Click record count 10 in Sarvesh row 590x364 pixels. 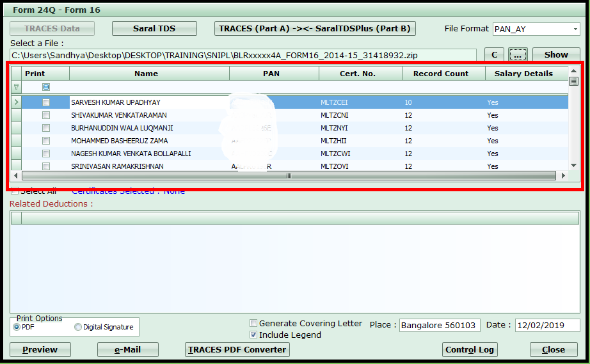tap(408, 102)
